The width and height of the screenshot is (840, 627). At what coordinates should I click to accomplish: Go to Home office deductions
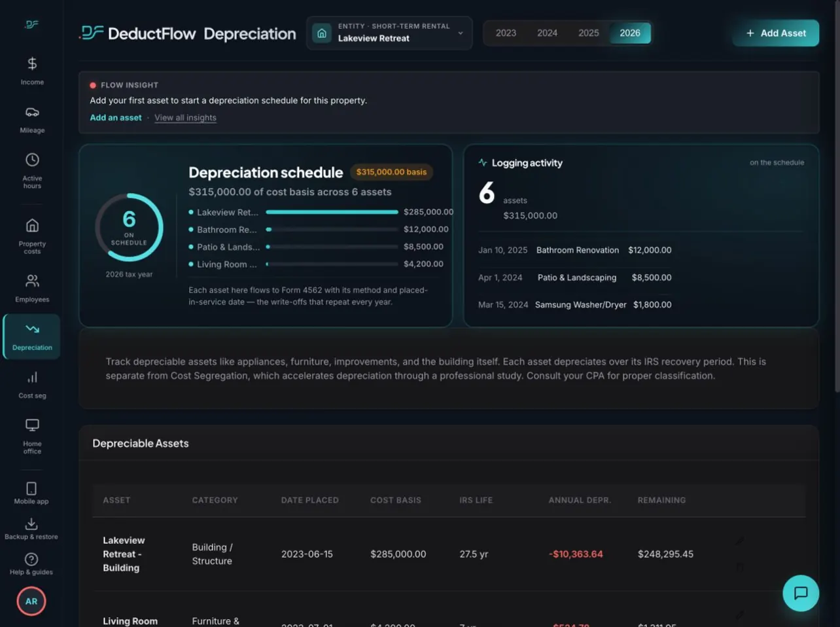(x=32, y=435)
